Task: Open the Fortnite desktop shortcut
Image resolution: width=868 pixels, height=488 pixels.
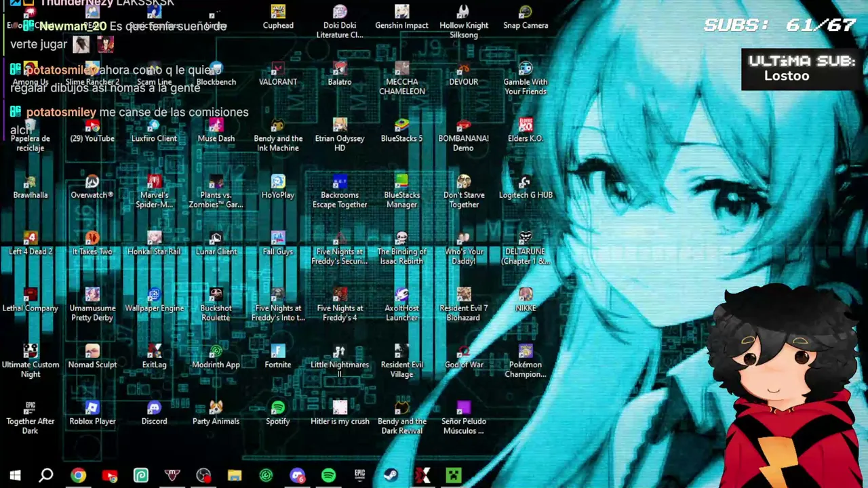Action: (278, 357)
